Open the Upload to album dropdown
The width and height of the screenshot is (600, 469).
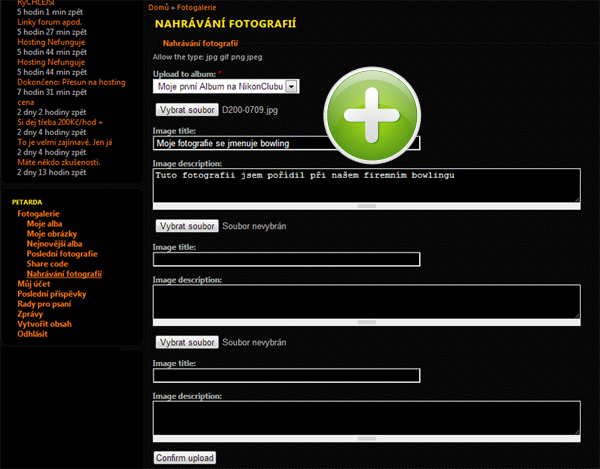pos(226,87)
